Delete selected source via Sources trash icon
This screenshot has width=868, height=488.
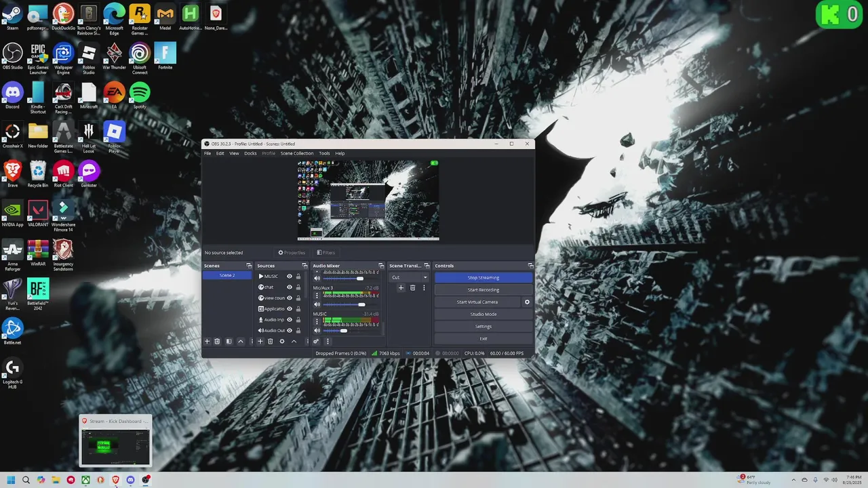(x=270, y=342)
